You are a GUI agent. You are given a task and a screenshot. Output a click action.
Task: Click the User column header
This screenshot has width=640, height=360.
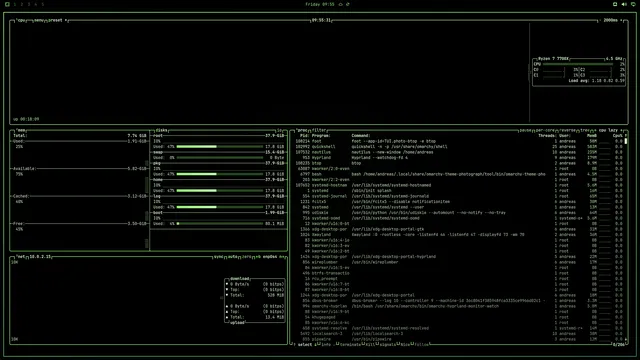564,136
